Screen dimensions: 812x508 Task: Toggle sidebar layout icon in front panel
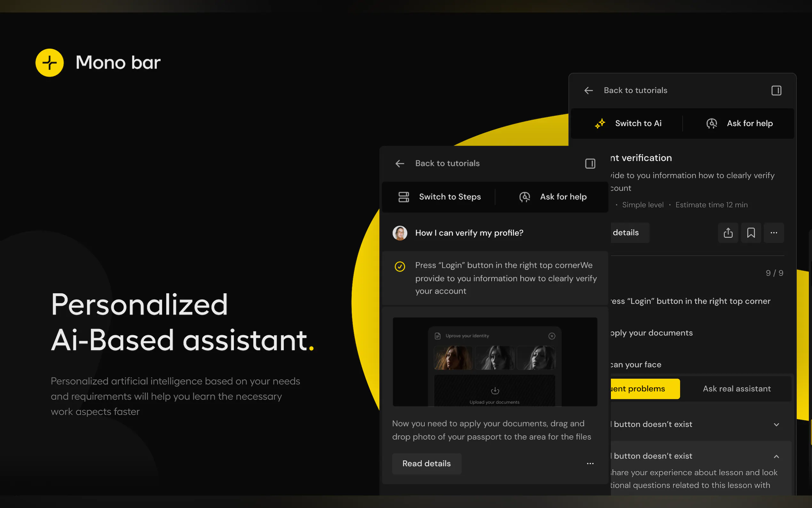tap(590, 163)
